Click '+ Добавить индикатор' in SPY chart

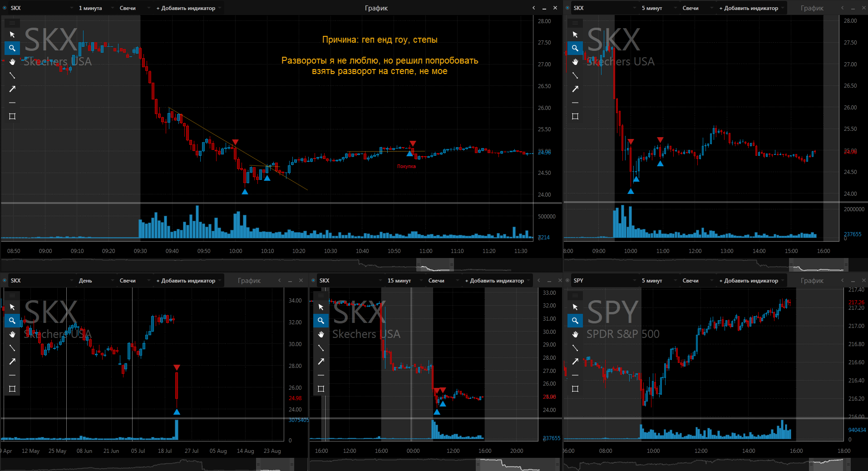[x=752, y=281]
